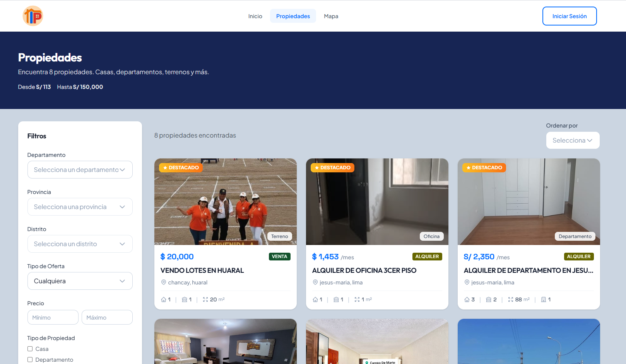
Task: Open ALQUILER DE DEPARTAMENTO EN JESU... listing
Action: [529, 270]
